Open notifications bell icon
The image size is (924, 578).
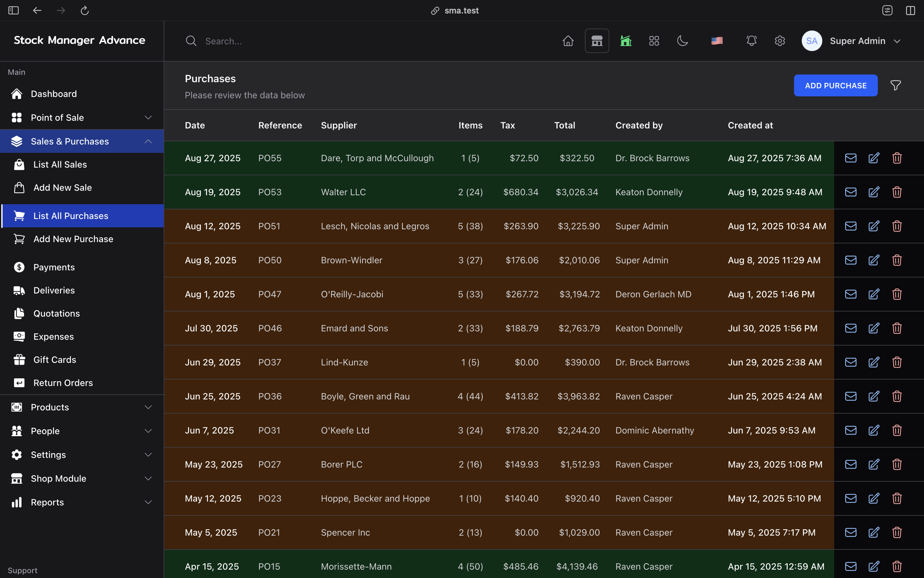coord(751,41)
